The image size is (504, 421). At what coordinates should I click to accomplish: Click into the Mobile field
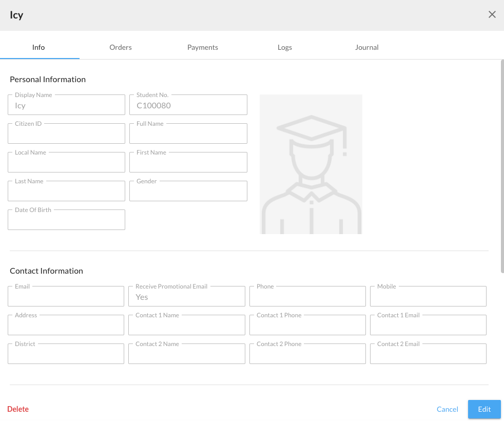pos(428,296)
